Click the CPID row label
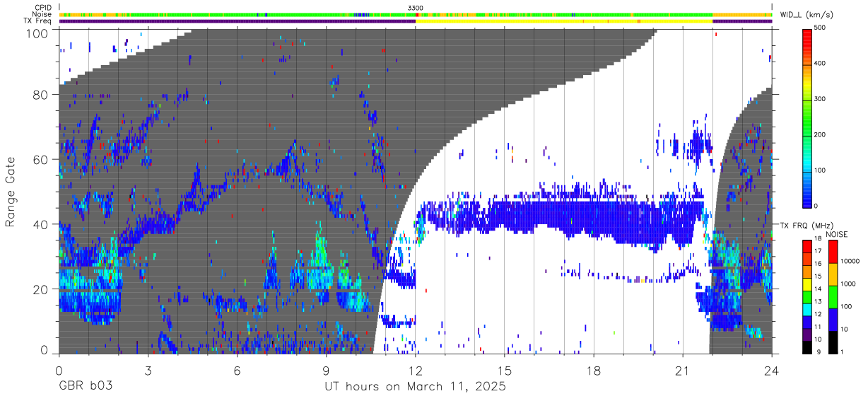This screenshot has height=401, width=868. tap(44, 8)
